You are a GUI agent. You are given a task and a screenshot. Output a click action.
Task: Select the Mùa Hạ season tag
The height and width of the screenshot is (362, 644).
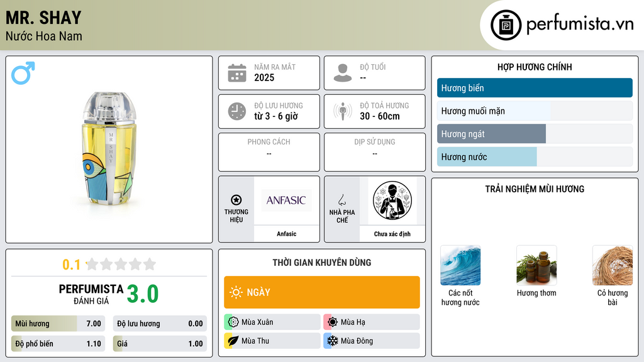point(372,322)
